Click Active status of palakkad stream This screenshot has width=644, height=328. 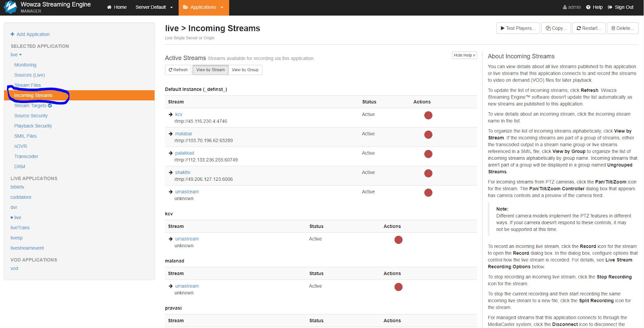coord(369,153)
